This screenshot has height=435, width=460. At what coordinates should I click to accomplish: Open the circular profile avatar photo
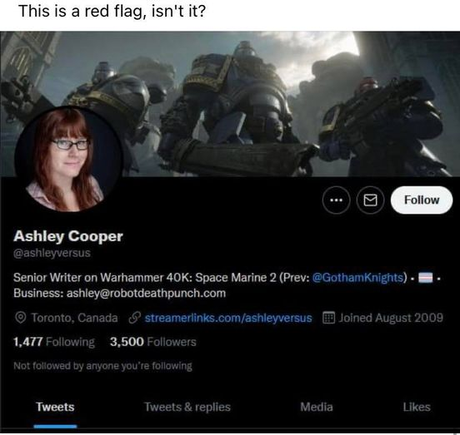(69, 160)
